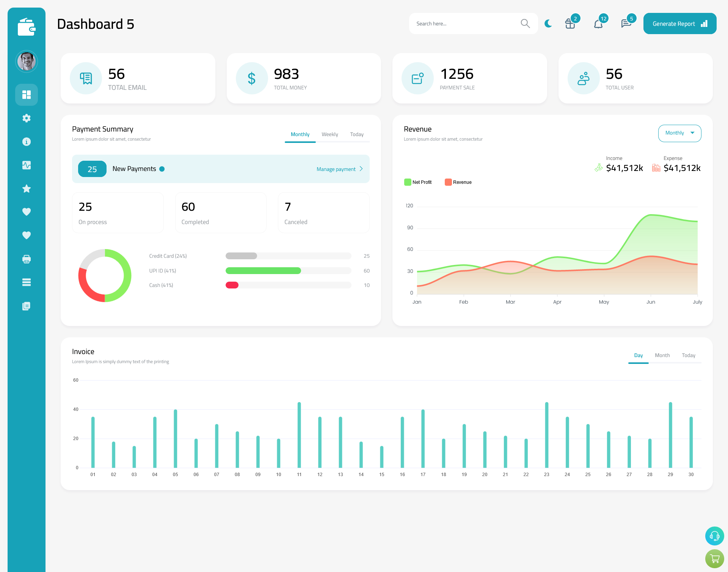The width and height of the screenshot is (728, 572).
Task: Click the analytics/chart icon in sidebar
Action: pyautogui.click(x=26, y=164)
